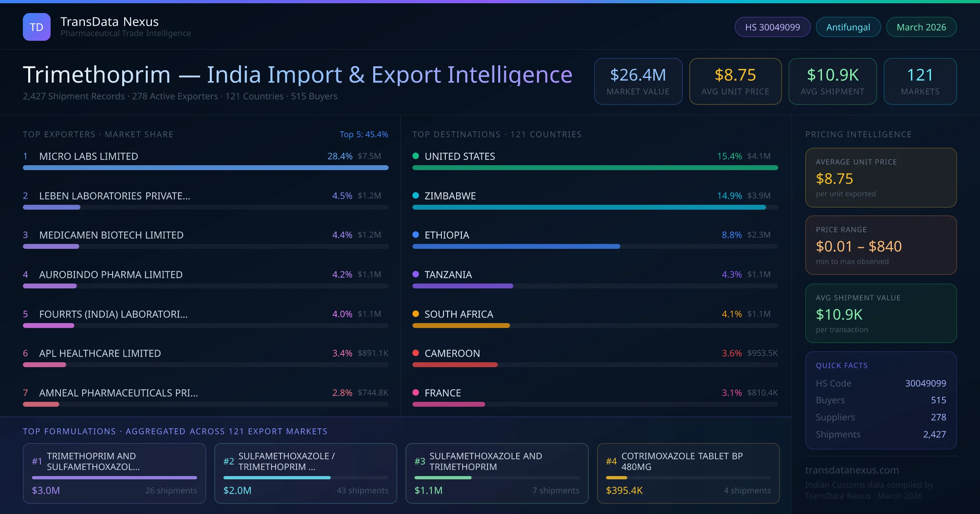Toggle the March 2026 period badge
980x514 pixels.
tap(921, 27)
